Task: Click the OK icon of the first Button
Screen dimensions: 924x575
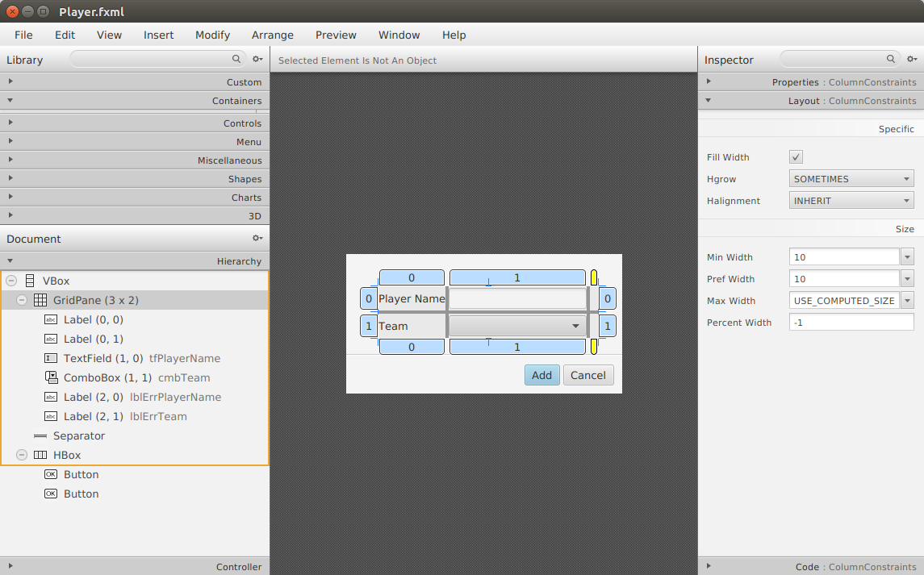Action: tap(51, 474)
